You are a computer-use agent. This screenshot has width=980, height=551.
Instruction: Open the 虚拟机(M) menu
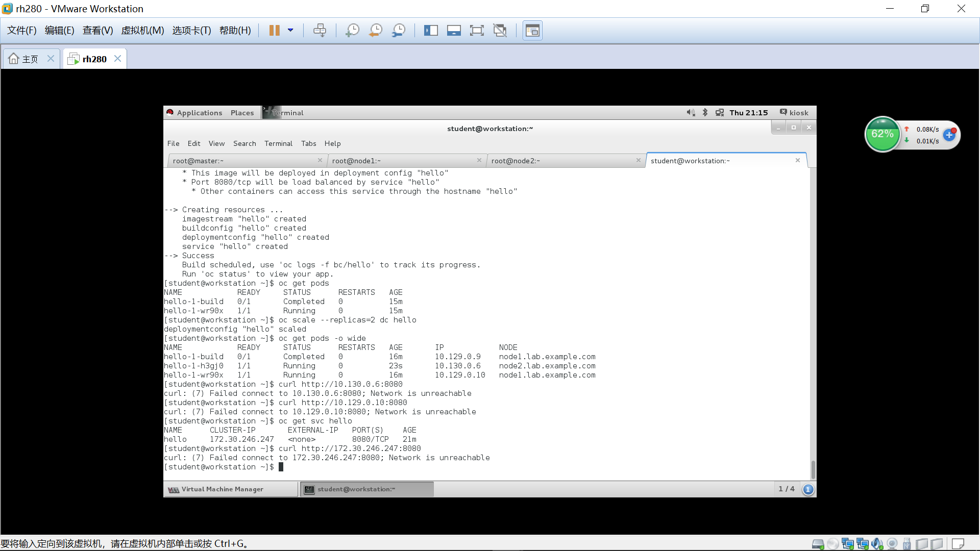[142, 31]
